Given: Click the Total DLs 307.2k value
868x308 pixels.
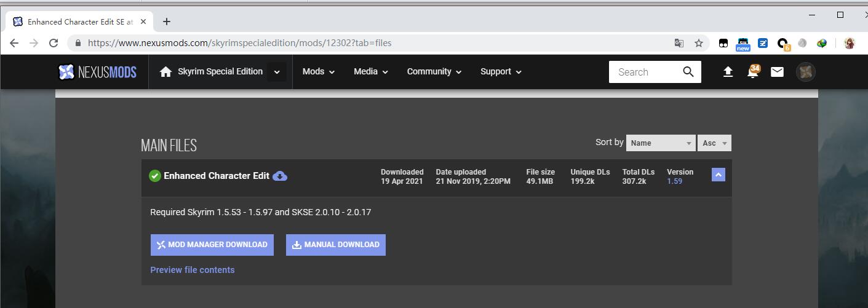Looking at the screenshot, I should point(634,181).
